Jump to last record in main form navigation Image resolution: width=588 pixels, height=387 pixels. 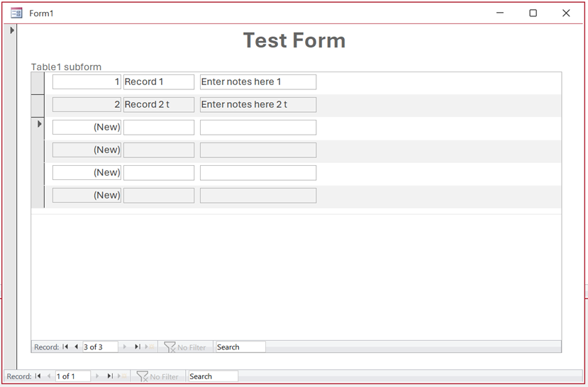(110, 376)
